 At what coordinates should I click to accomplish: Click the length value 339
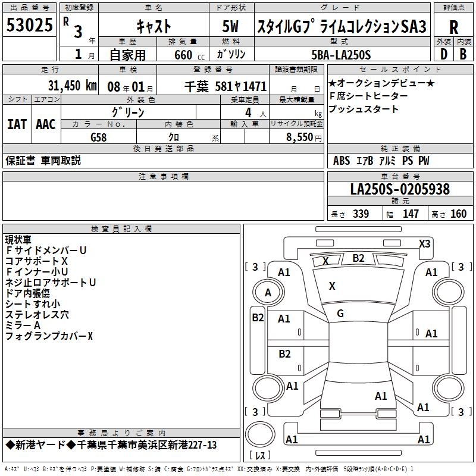(361, 214)
